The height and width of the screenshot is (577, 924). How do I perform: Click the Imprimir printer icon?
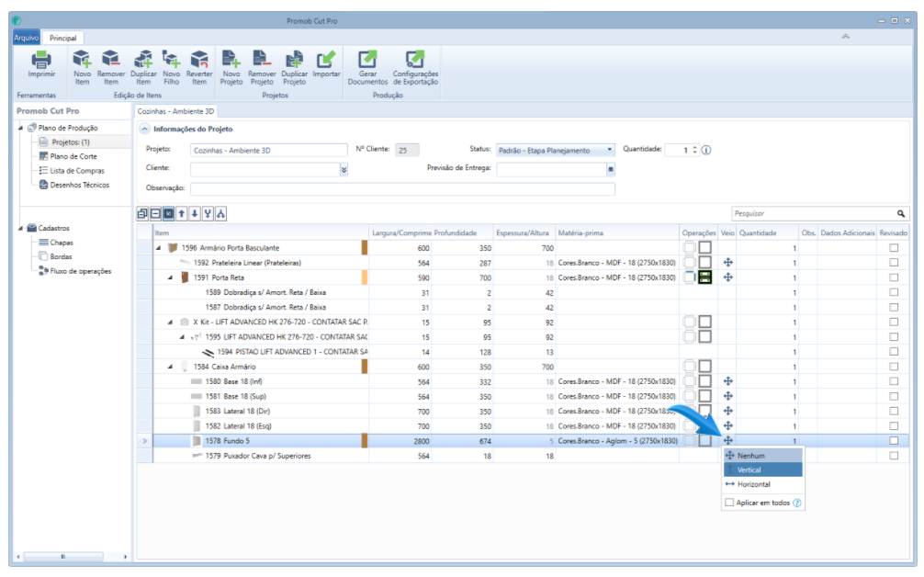coord(41,61)
